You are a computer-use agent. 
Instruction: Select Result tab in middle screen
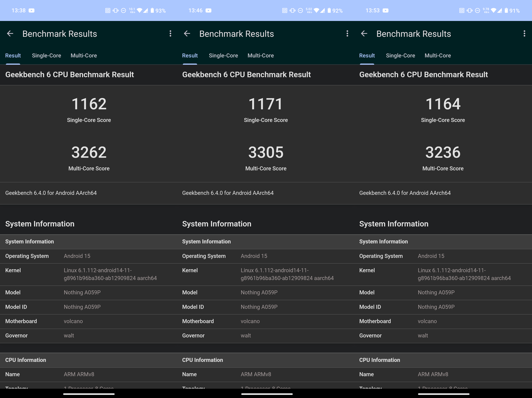tap(190, 55)
